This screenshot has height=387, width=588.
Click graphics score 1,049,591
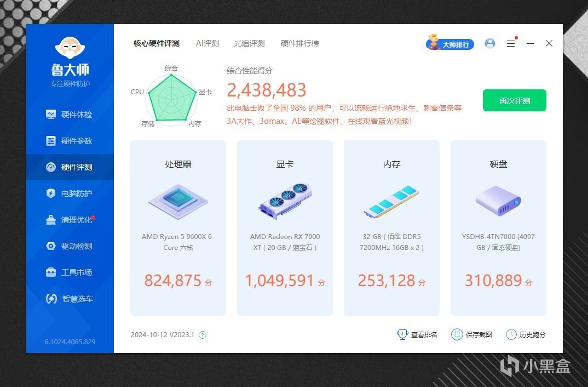279,281
